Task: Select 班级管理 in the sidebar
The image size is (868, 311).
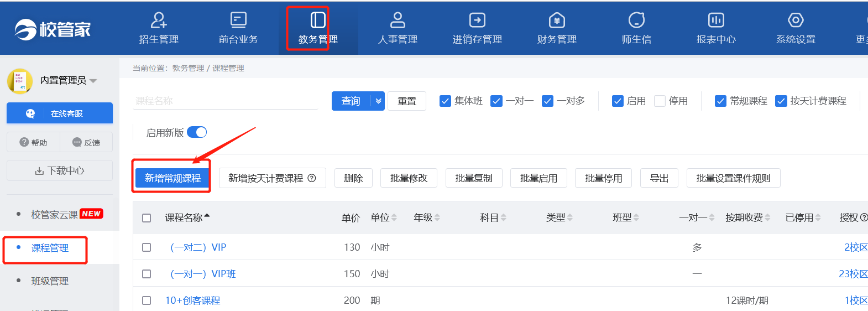Action: [50, 281]
